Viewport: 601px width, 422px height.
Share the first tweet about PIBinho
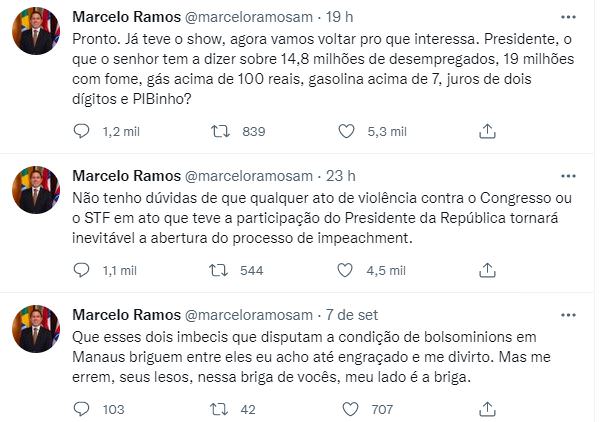487,131
